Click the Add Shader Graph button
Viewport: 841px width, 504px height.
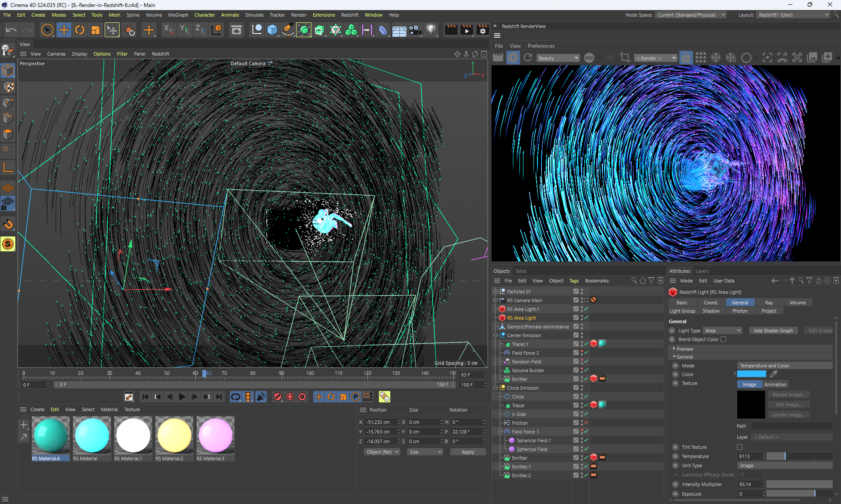point(773,331)
